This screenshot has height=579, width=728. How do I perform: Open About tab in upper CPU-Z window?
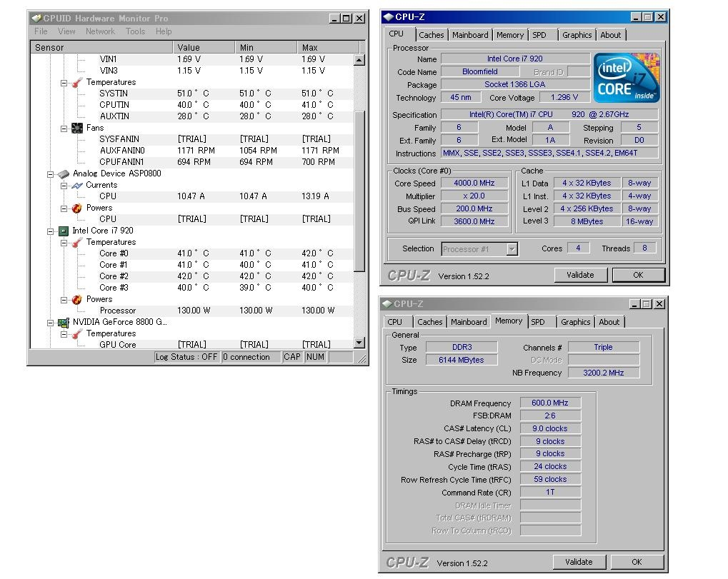(x=611, y=35)
